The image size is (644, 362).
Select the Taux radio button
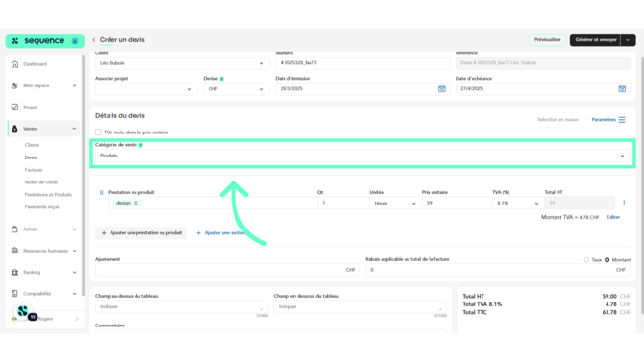point(586,260)
